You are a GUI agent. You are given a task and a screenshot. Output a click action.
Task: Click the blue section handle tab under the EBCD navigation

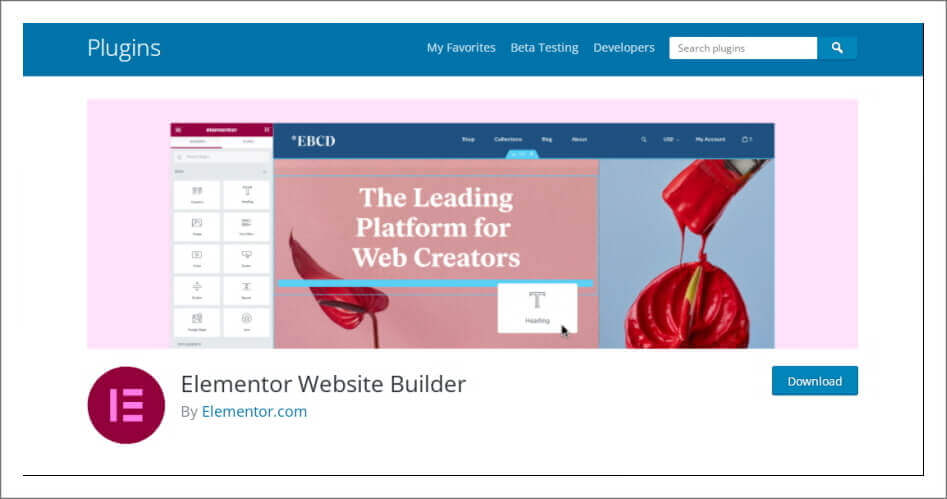522,154
